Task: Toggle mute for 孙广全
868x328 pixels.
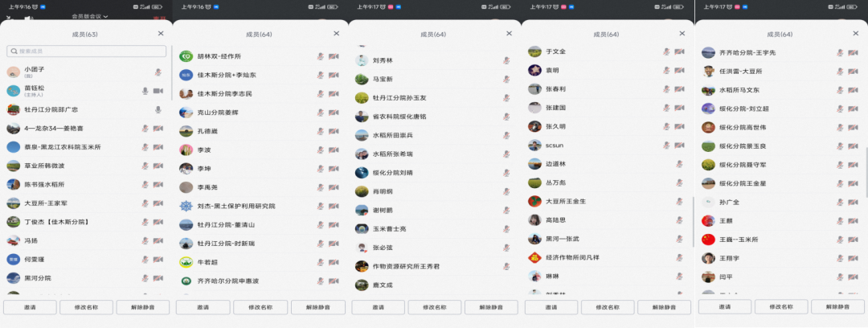Action: coord(841,203)
